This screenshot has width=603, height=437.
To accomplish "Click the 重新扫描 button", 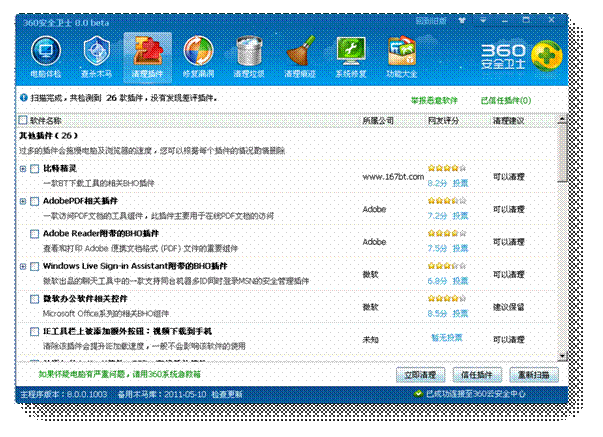I will pos(534,375).
